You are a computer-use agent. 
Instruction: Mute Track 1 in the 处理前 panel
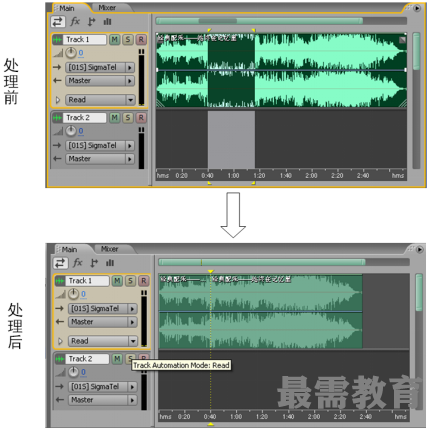tap(114, 40)
